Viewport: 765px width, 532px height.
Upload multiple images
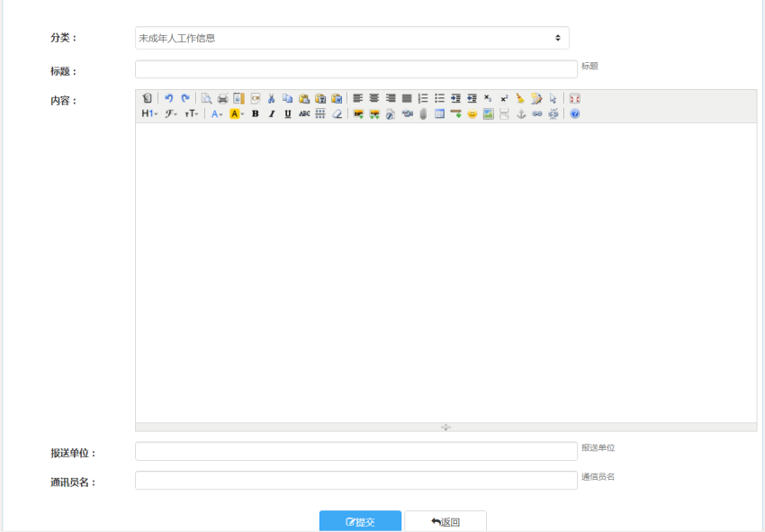pyautogui.click(x=374, y=113)
